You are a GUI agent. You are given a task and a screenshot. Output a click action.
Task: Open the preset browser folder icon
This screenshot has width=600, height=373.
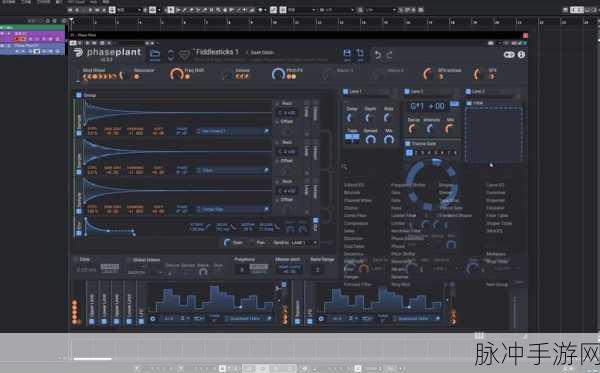(x=155, y=53)
